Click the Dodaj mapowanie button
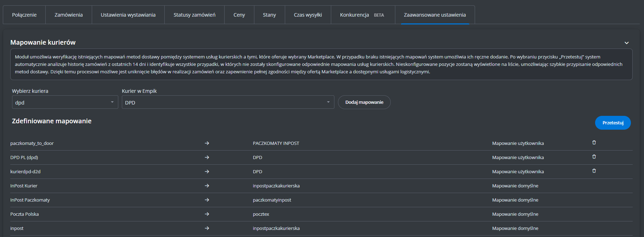644x237 pixels. point(364,102)
